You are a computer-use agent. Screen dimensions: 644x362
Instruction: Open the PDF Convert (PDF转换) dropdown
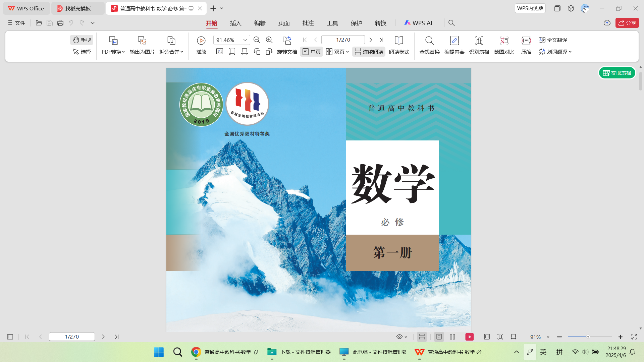click(113, 52)
